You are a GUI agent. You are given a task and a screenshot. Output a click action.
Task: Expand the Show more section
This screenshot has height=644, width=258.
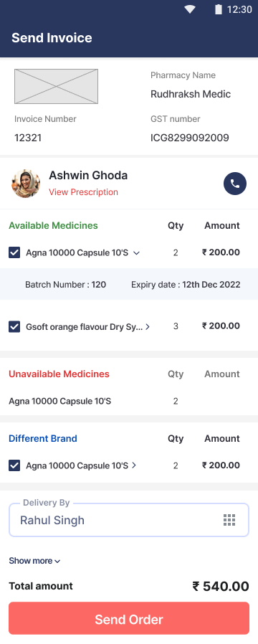click(34, 561)
